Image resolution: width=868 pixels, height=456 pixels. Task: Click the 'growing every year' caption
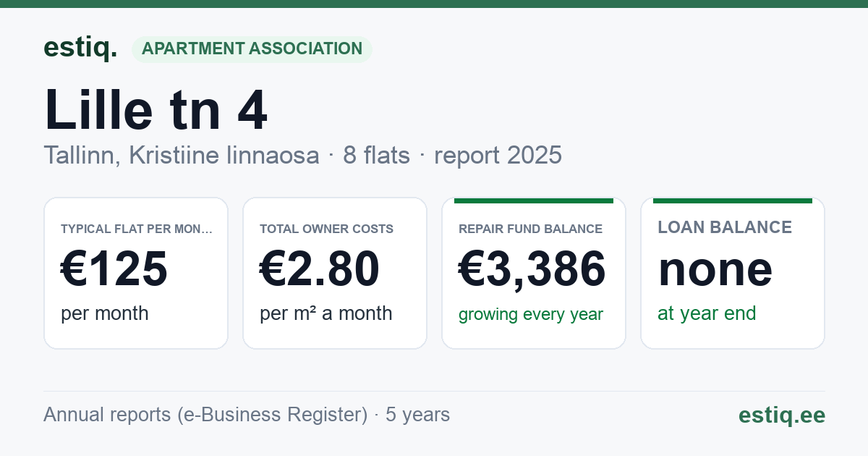click(x=531, y=314)
